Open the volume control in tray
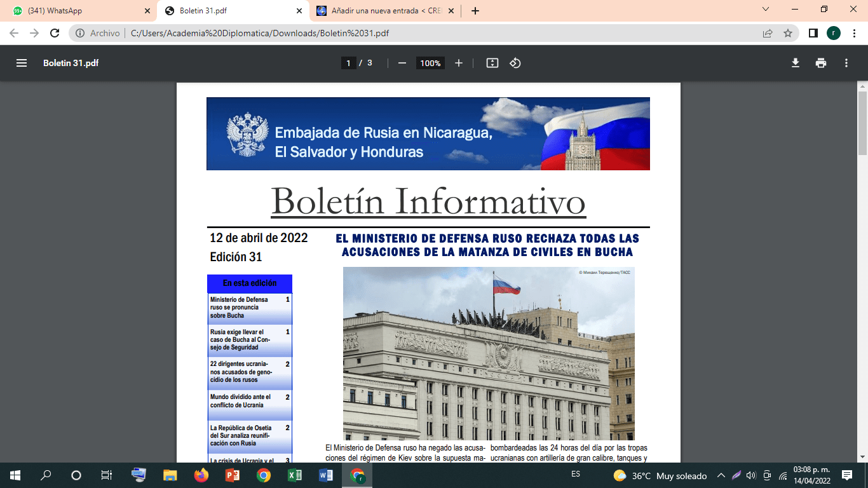Image resolution: width=868 pixels, height=488 pixels. [x=751, y=475]
